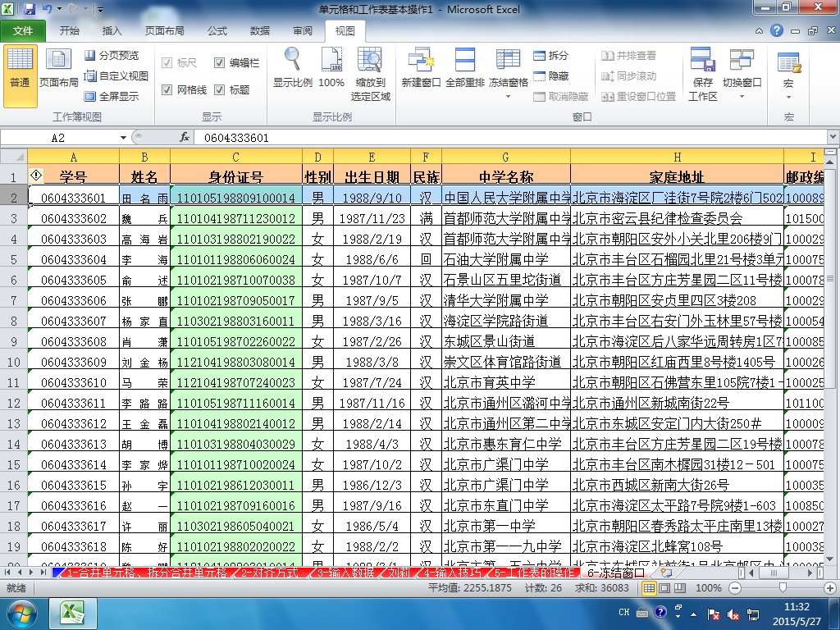Uncheck the 网格线 gridlines checkbox
The image size is (840, 630).
tap(167, 89)
